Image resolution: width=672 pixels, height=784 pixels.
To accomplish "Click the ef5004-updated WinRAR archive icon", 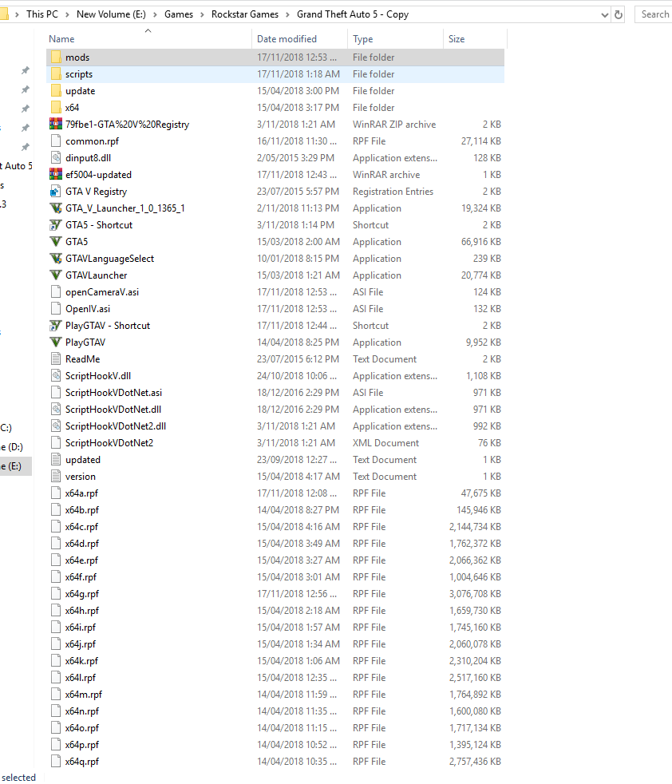I will 56,175.
